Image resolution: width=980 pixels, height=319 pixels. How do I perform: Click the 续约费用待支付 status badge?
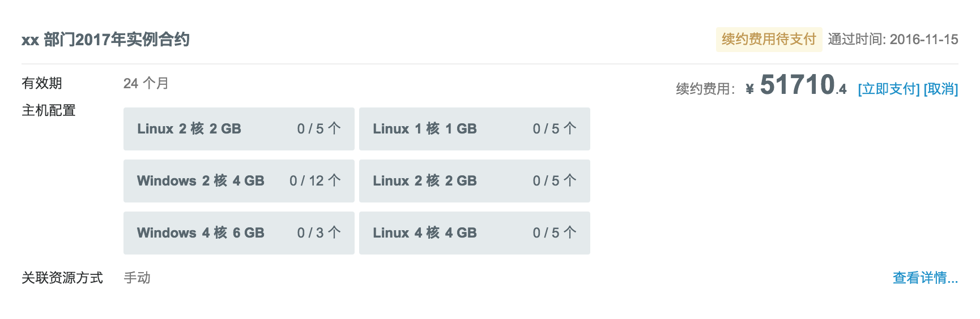768,40
